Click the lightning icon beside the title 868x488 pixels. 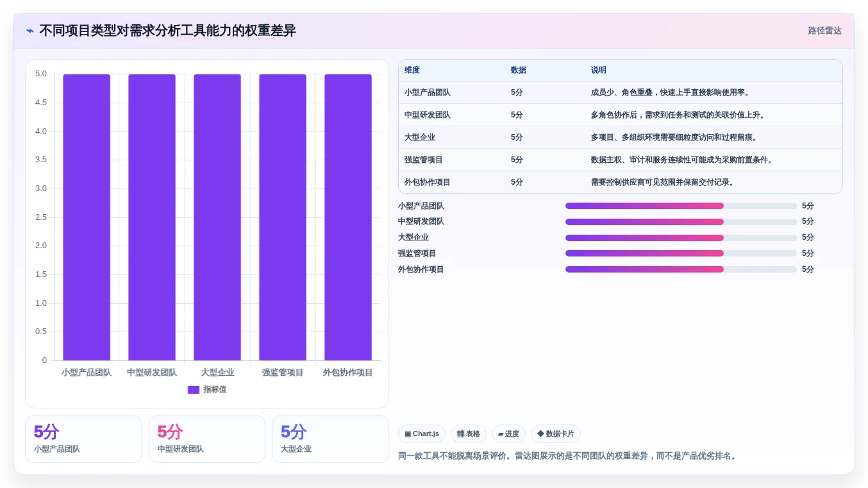point(30,31)
